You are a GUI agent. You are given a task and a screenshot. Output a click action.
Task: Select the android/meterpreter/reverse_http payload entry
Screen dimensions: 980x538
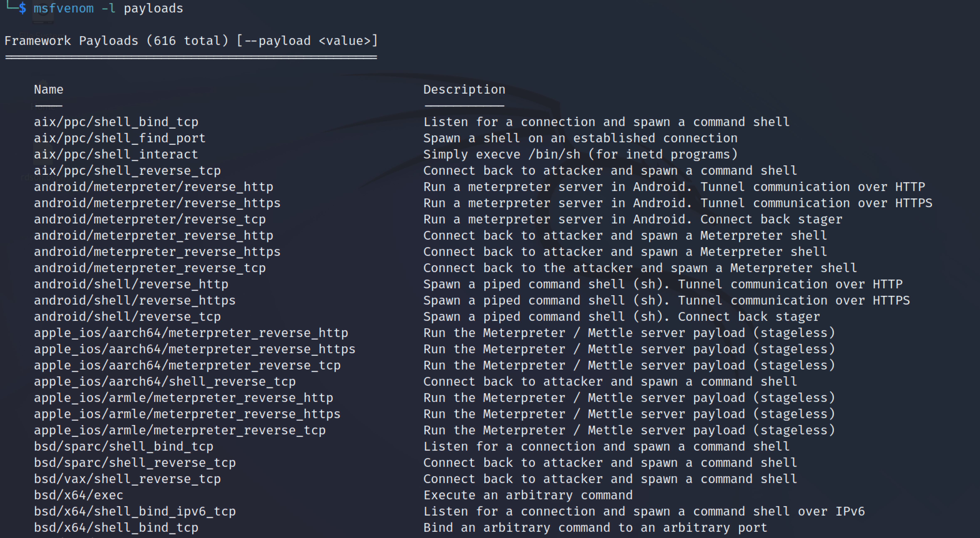tap(153, 186)
